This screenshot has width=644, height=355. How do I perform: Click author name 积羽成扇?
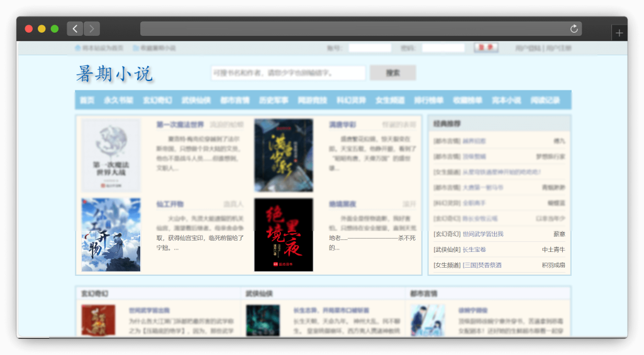pos(553,265)
